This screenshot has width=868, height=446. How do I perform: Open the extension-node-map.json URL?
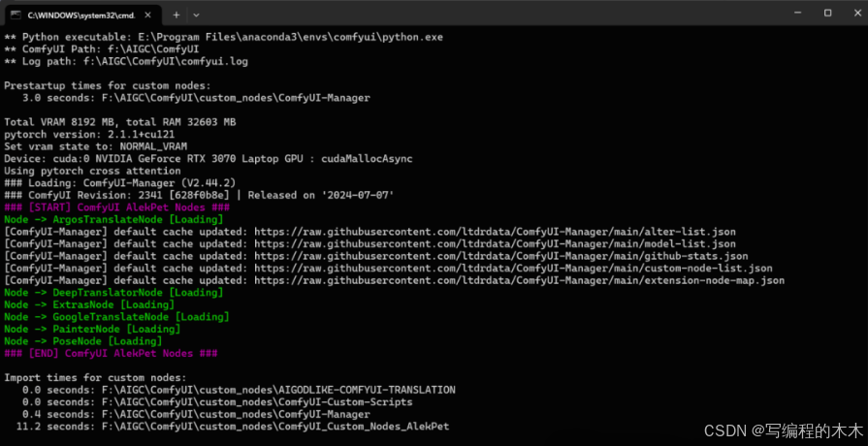(x=519, y=280)
